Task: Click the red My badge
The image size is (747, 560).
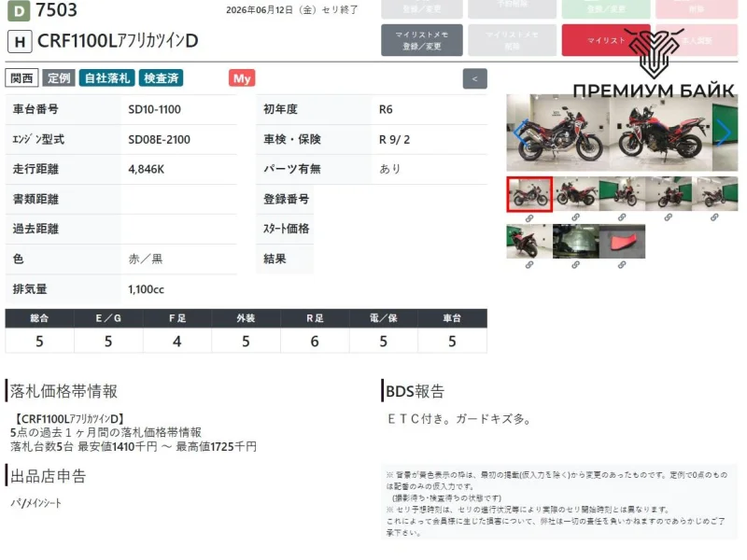Action: (x=242, y=78)
